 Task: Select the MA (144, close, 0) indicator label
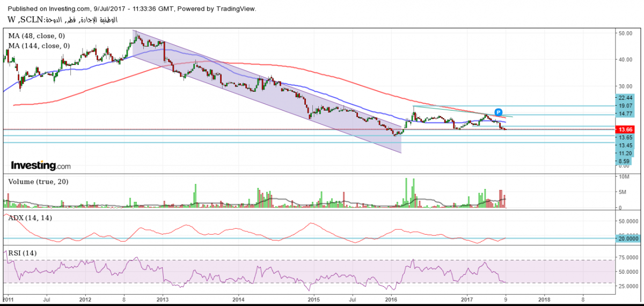coord(39,46)
